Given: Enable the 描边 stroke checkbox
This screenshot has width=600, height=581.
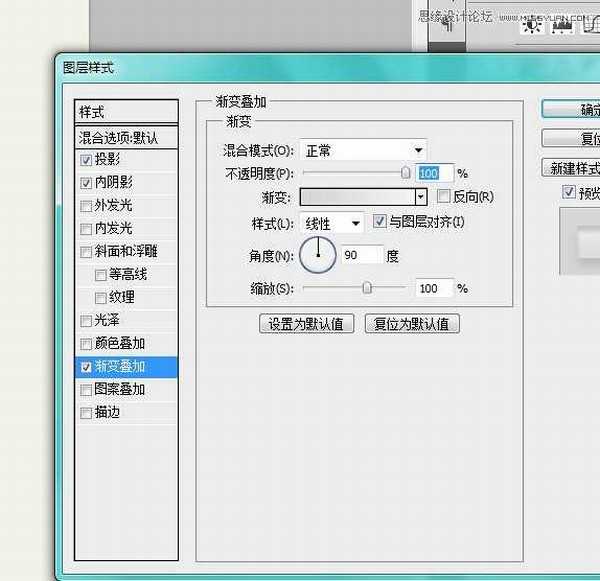Looking at the screenshot, I should [x=87, y=412].
